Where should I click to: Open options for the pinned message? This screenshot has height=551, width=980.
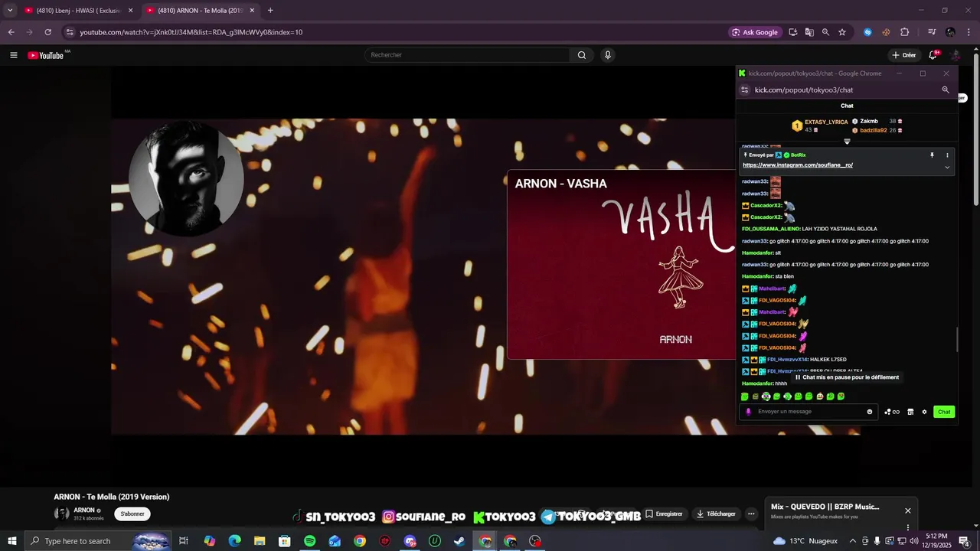coord(947,155)
